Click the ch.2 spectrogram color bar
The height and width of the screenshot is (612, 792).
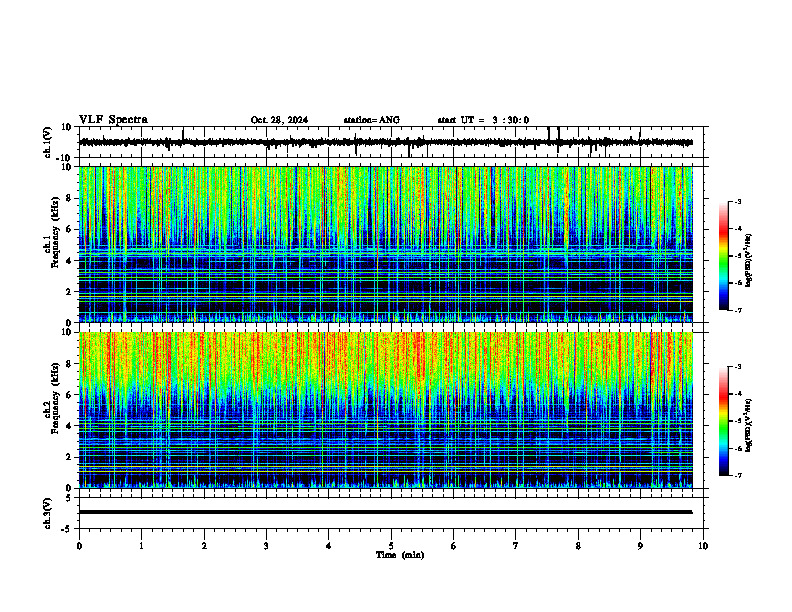click(724, 421)
